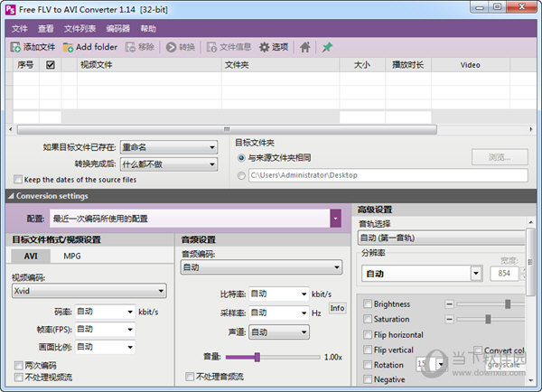Click the 播放时长 column header
The width and height of the screenshot is (542, 392).
click(408, 65)
